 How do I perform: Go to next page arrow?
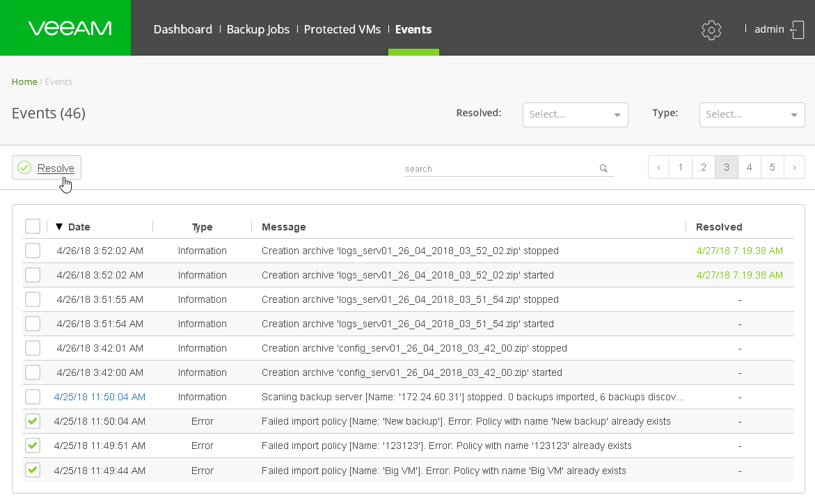[794, 167]
